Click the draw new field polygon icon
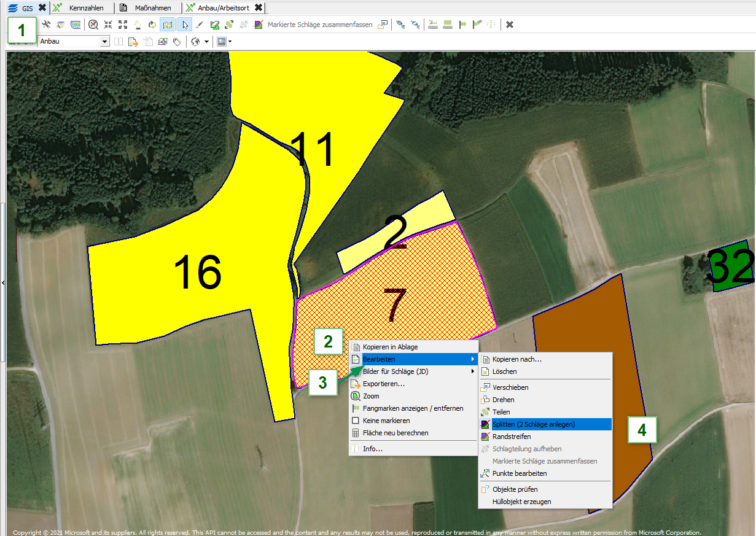 (214, 25)
